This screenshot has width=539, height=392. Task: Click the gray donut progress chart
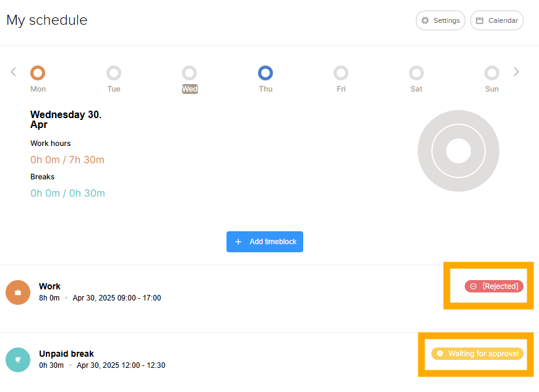tap(459, 151)
